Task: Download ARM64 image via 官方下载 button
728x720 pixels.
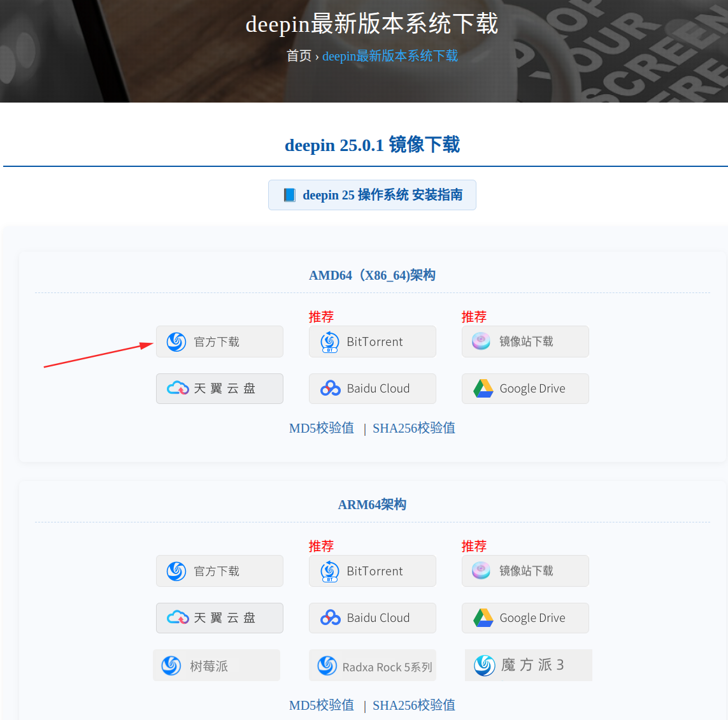Action: (x=220, y=571)
